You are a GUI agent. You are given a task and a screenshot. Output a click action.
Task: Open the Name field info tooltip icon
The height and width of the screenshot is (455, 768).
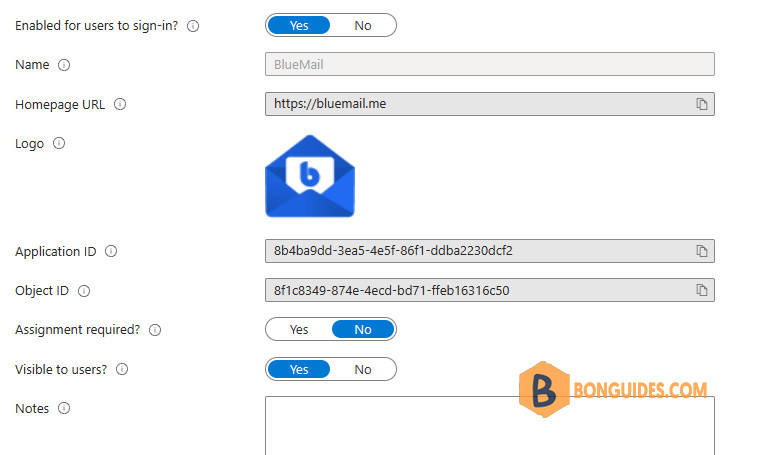click(64, 65)
